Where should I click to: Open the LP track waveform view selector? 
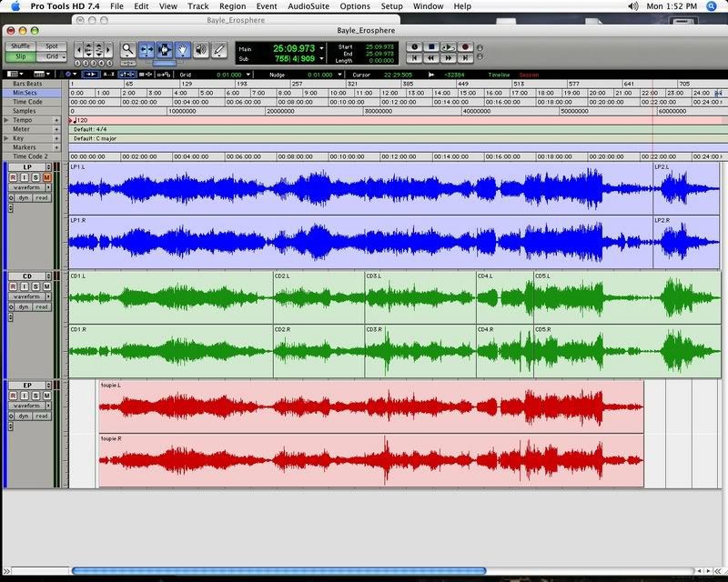(28, 187)
